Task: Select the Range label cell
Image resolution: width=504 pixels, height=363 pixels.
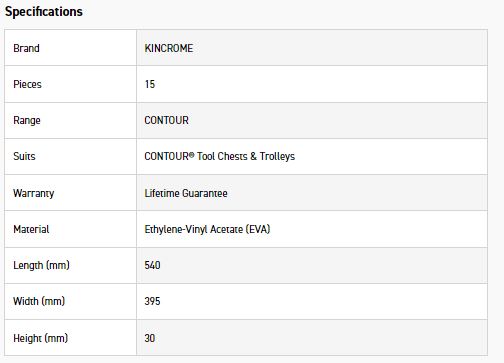Action: [x=70, y=120]
